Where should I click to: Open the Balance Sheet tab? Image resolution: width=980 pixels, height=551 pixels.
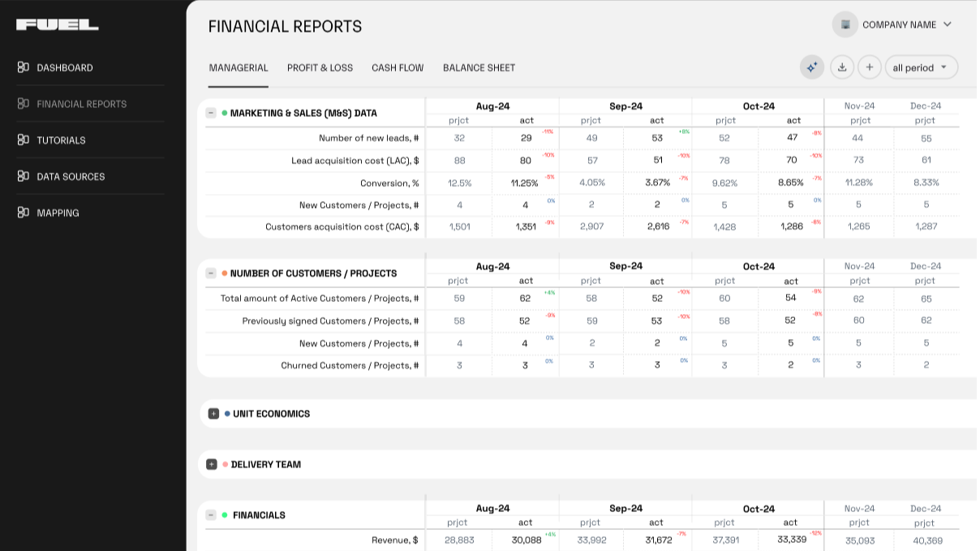tap(479, 67)
